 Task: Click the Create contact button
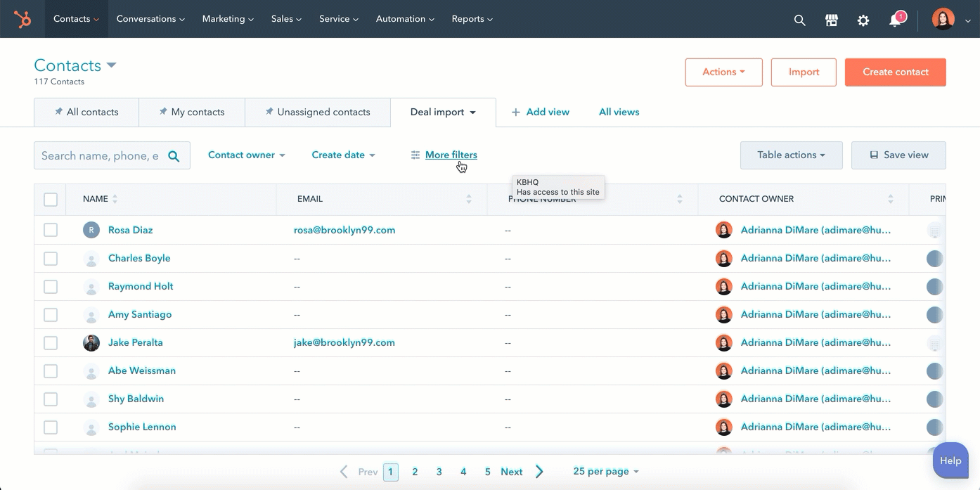pos(896,72)
